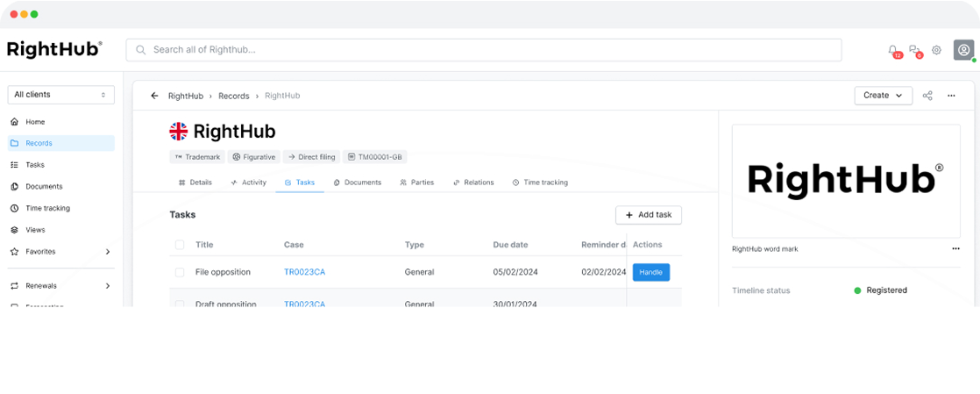
Task: Check the File opposition row checkbox
Action: point(180,272)
